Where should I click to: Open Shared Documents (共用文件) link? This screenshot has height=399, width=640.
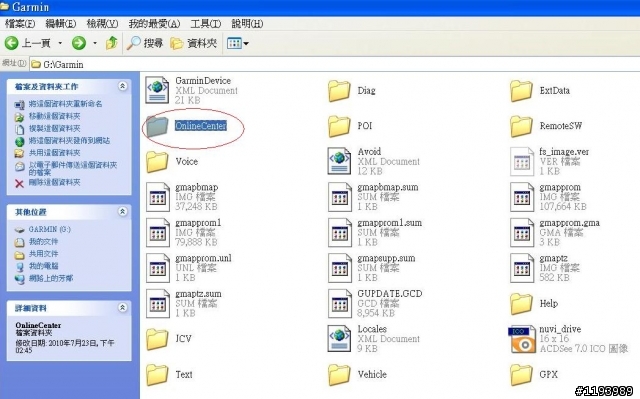(x=43, y=254)
